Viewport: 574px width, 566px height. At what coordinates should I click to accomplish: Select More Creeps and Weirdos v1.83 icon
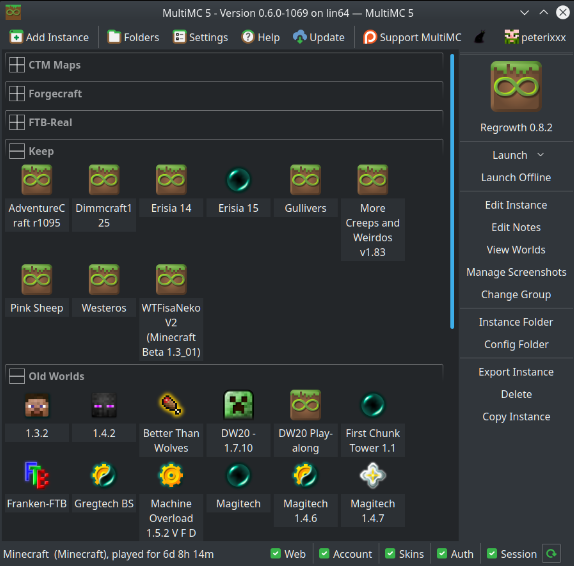pyautogui.click(x=373, y=179)
